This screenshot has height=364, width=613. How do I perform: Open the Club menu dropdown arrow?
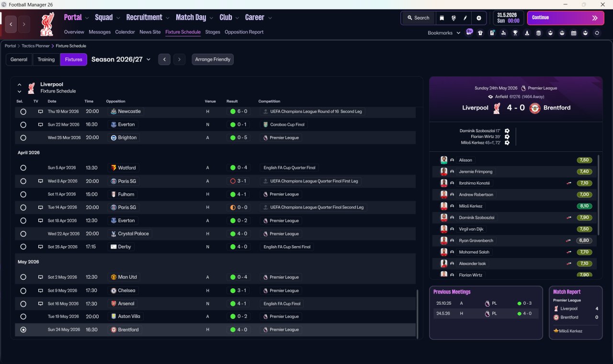pos(237,18)
